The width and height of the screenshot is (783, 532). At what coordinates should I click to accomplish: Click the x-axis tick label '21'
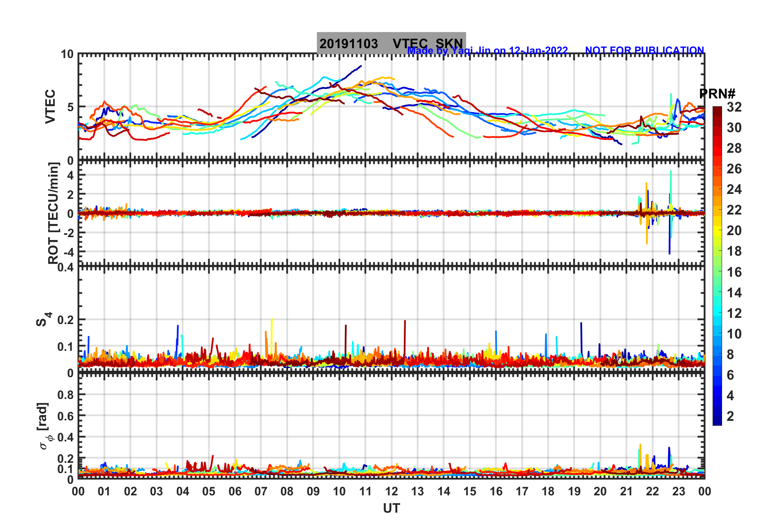point(627,491)
